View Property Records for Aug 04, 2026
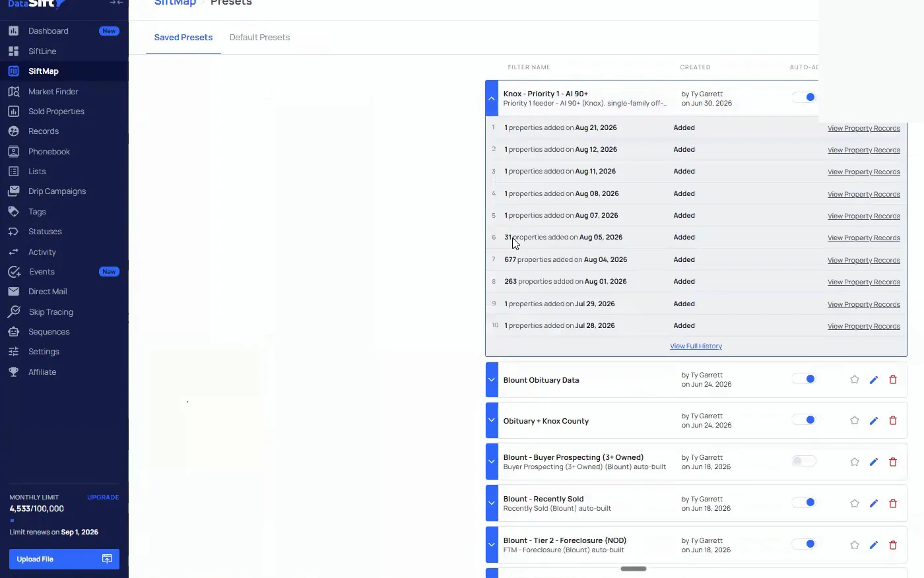This screenshot has width=924, height=578. pos(864,261)
